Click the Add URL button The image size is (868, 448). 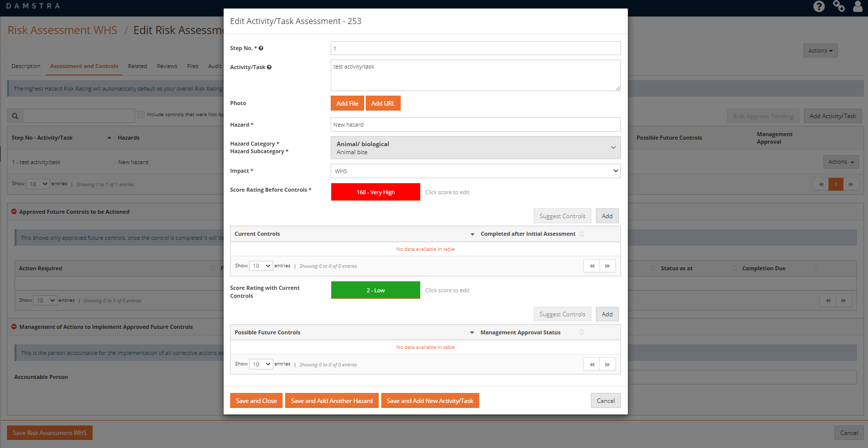(383, 103)
